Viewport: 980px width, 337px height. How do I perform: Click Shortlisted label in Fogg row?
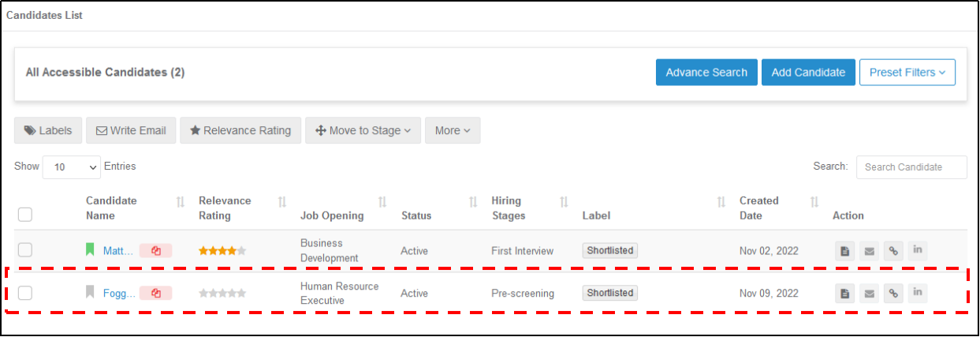point(610,293)
